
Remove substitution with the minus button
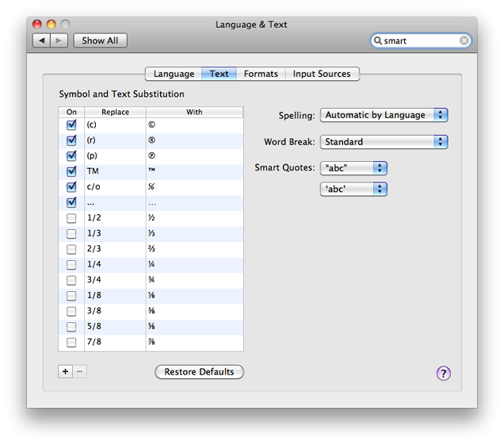point(80,372)
